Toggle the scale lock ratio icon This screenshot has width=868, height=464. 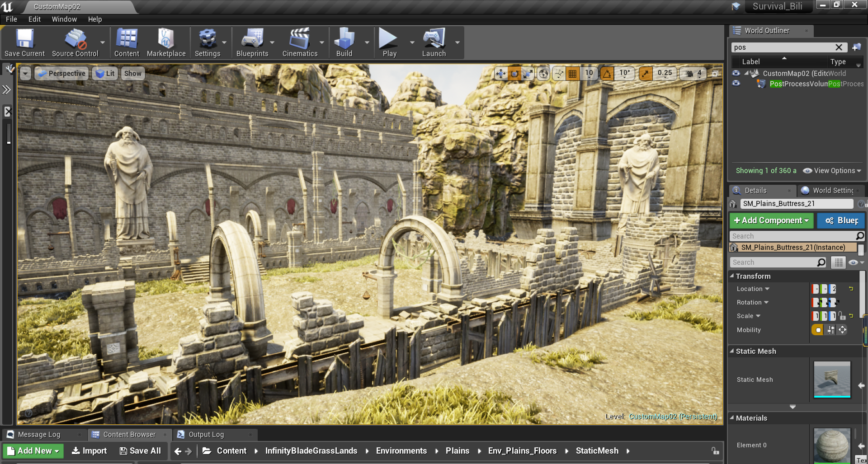[842, 316]
